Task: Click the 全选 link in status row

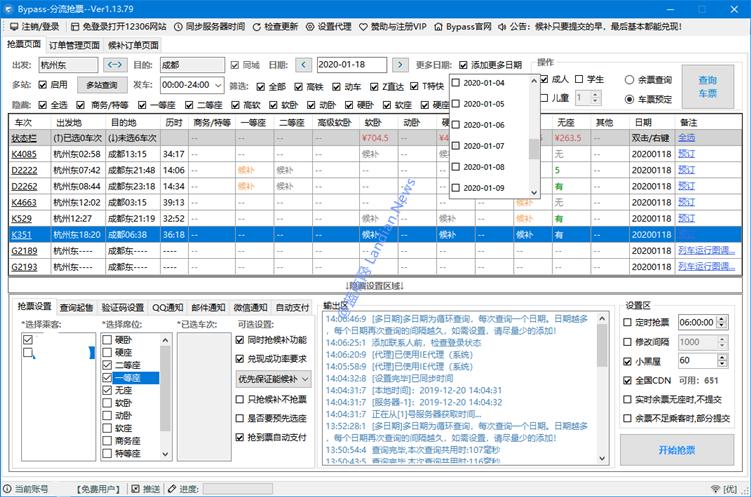Action: click(x=686, y=138)
